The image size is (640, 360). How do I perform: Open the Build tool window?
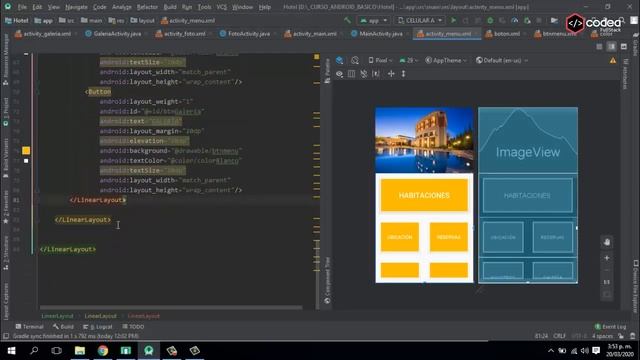[63, 327]
